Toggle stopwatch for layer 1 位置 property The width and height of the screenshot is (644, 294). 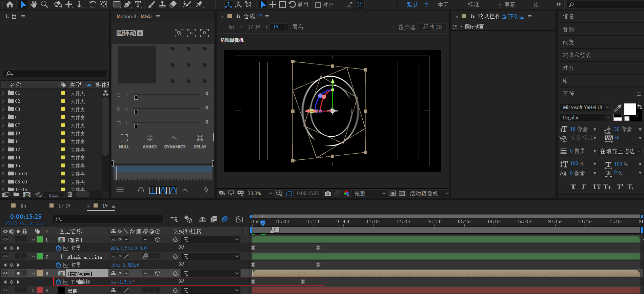click(58, 248)
